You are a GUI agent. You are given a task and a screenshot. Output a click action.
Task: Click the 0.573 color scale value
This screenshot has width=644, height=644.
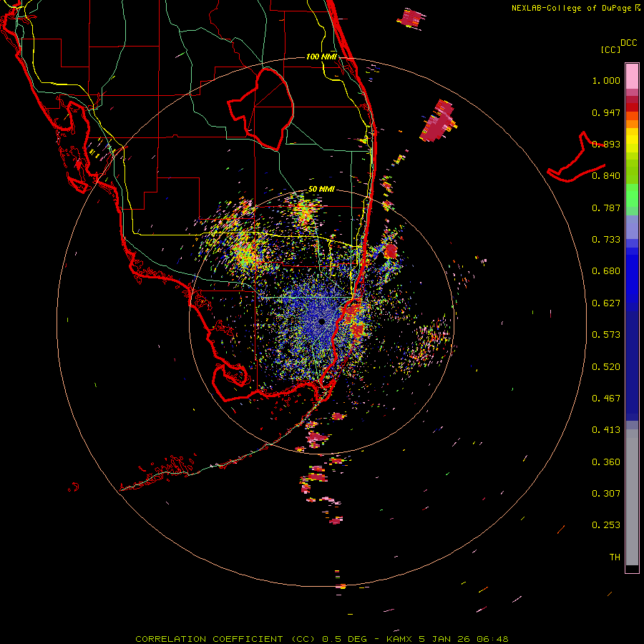[606, 335]
